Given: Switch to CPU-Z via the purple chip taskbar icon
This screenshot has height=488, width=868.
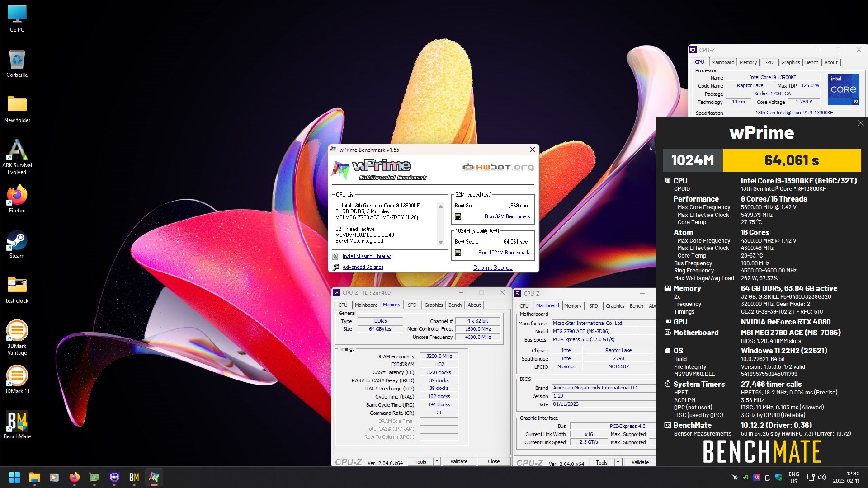Looking at the screenshot, I should pyautogui.click(x=114, y=477).
